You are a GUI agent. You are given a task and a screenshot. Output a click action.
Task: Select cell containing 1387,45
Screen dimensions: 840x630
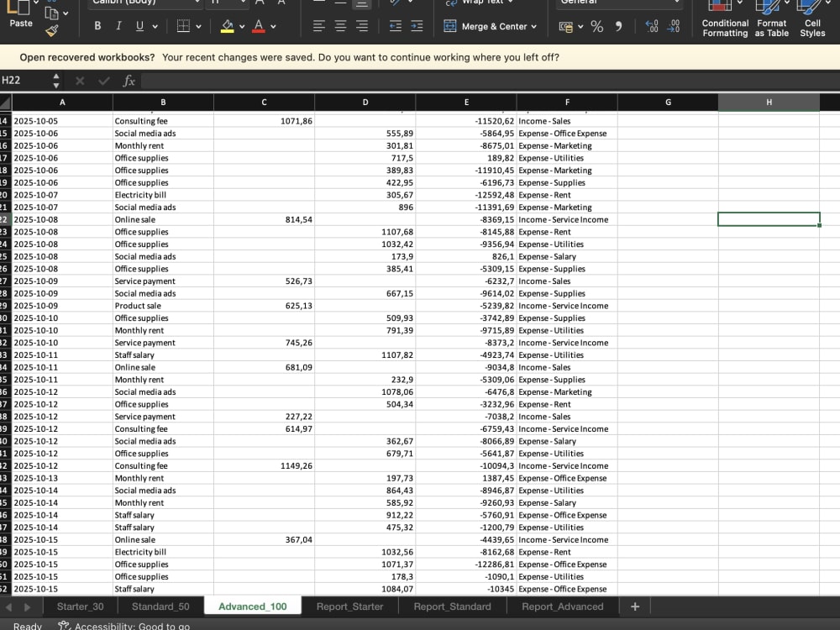[466, 479]
